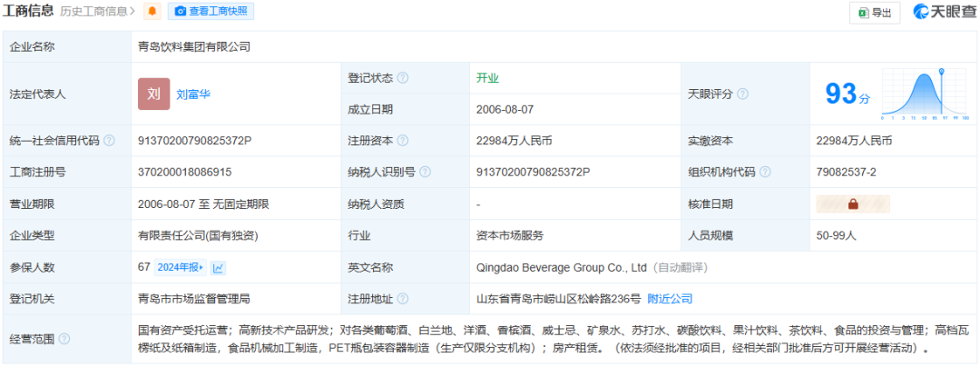980x367 pixels.
Task: Click the 天眼查 logo
Action: tap(945, 12)
